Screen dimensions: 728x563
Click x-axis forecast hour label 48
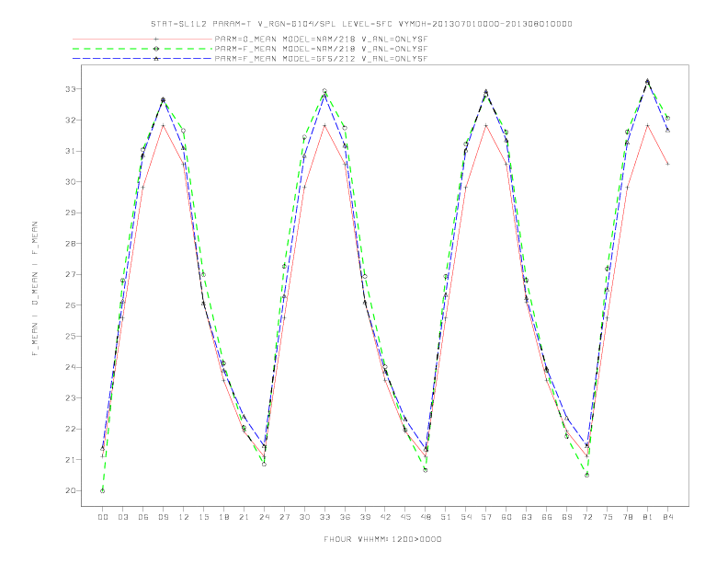pos(426,517)
